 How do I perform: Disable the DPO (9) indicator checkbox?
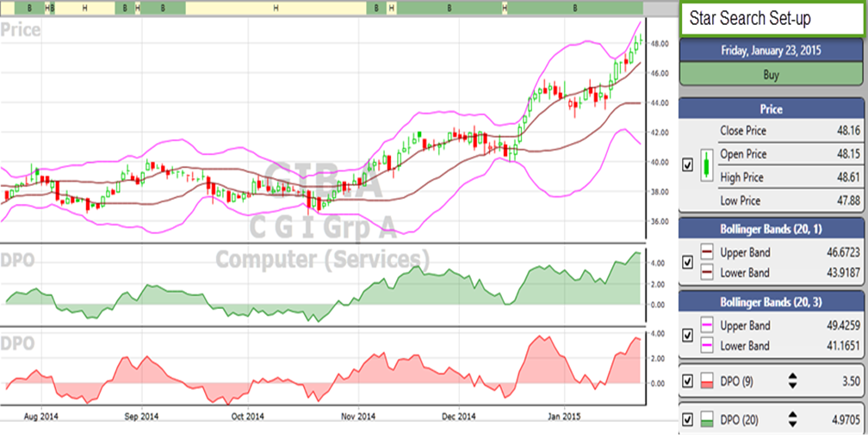(686, 382)
